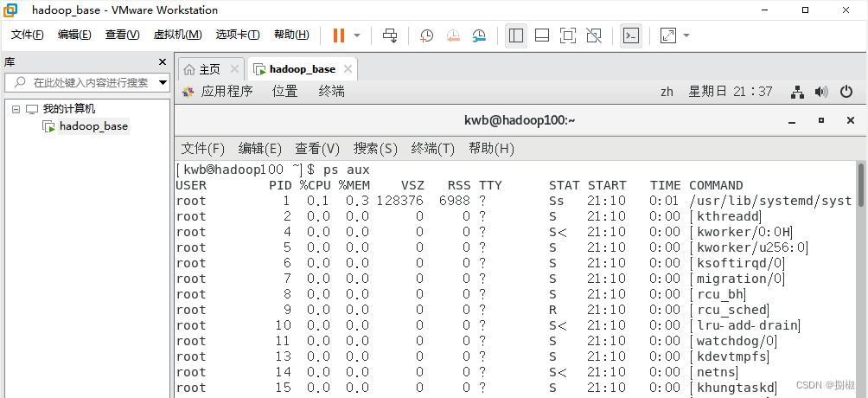Collapse the 我的计算机 tree node
Viewport: 868px width, 398px height.
(16, 109)
